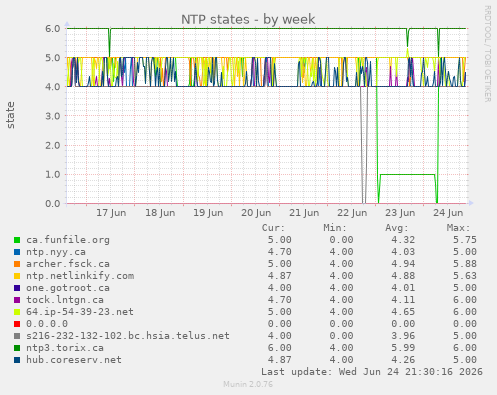This screenshot has height=395, width=497.
Task: Click the orange archer.fsck.ca legend swatch
Action: click(17, 264)
